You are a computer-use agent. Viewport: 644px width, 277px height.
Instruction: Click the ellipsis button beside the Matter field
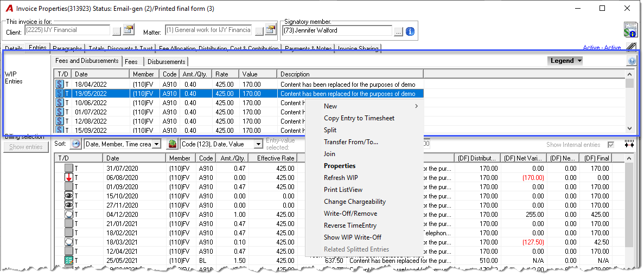click(259, 31)
